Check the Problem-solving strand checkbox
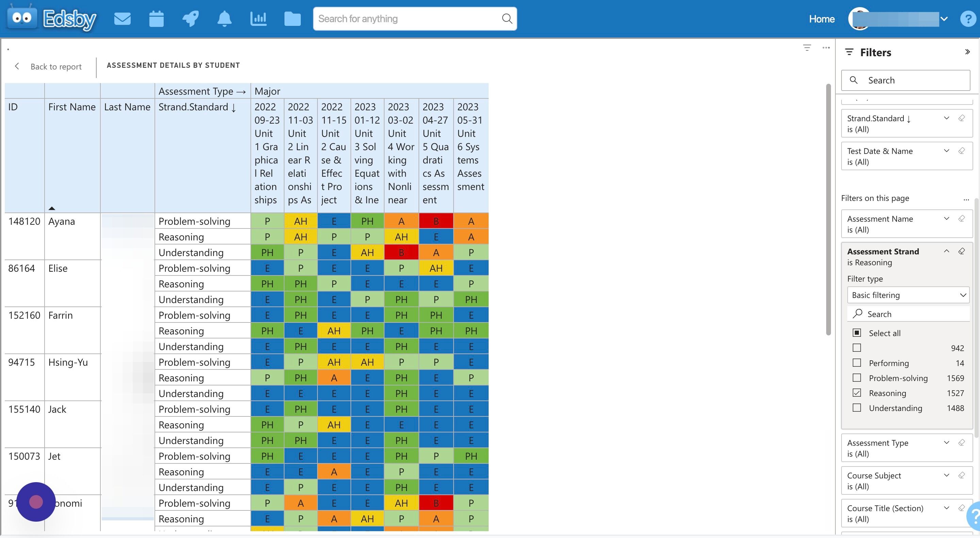The image size is (980, 538). 857,378
